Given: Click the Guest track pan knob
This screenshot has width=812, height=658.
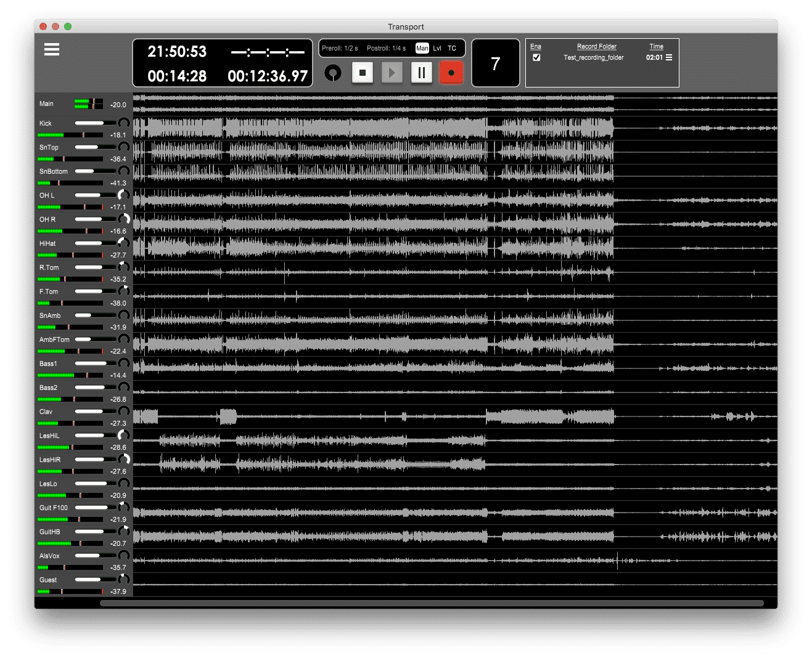Looking at the screenshot, I should click(x=124, y=580).
